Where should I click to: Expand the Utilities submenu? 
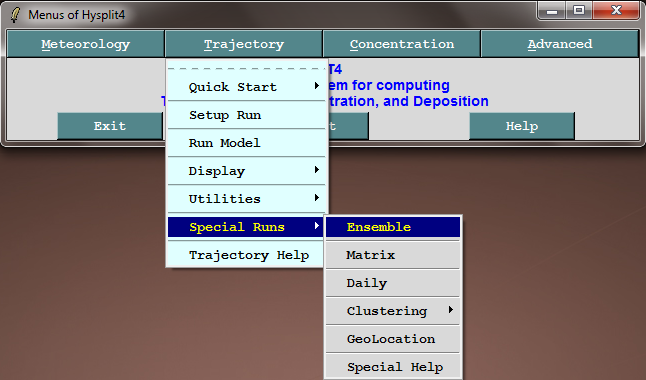click(246, 199)
